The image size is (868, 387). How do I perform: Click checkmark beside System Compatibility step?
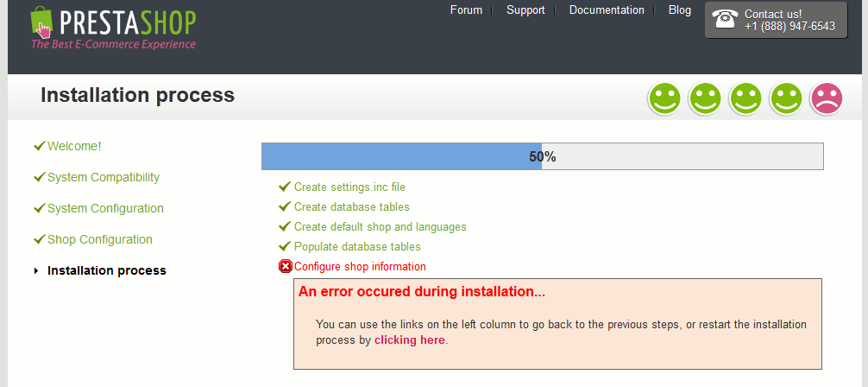click(x=40, y=177)
